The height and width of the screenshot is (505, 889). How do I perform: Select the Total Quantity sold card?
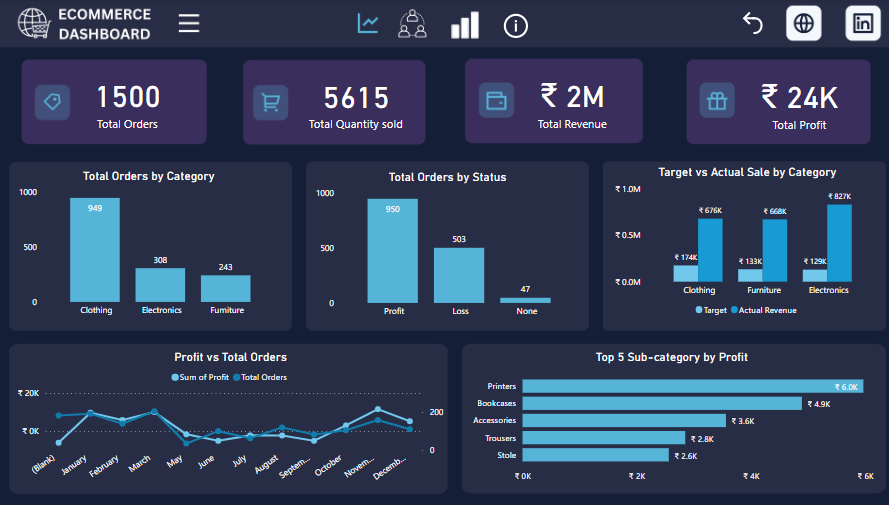tap(334, 102)
